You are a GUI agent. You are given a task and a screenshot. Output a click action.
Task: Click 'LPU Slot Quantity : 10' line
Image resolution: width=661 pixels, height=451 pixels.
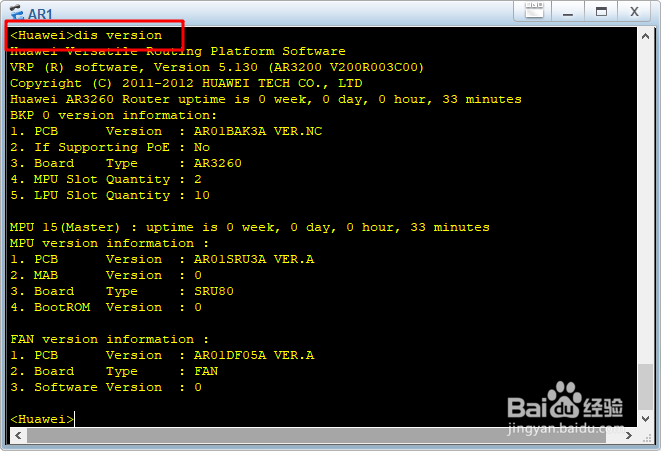(110, 196)
